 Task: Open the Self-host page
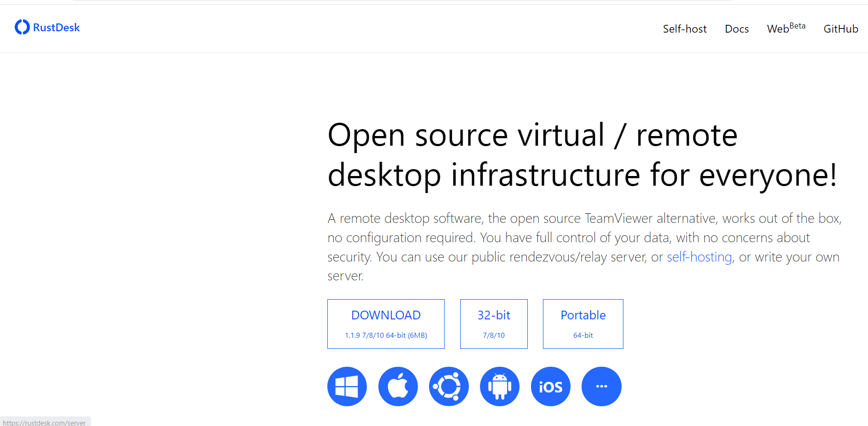pyautogui.click(x=685, y=28)
